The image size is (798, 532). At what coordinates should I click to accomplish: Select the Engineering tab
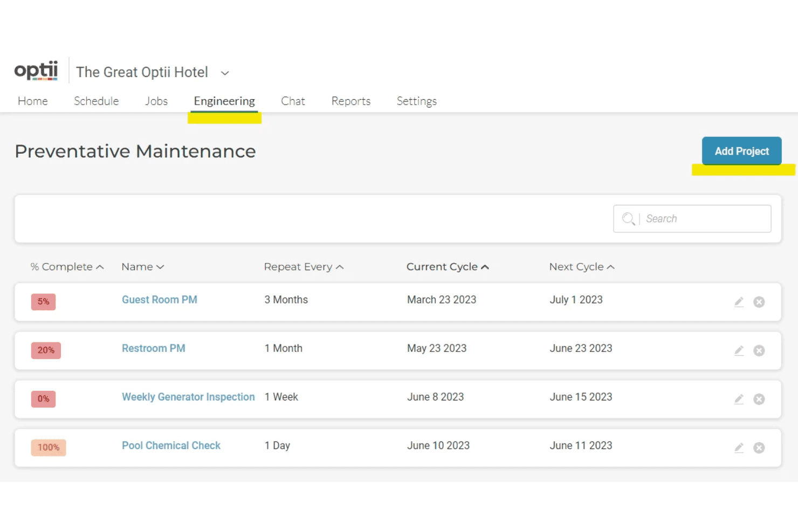point(224,101)
